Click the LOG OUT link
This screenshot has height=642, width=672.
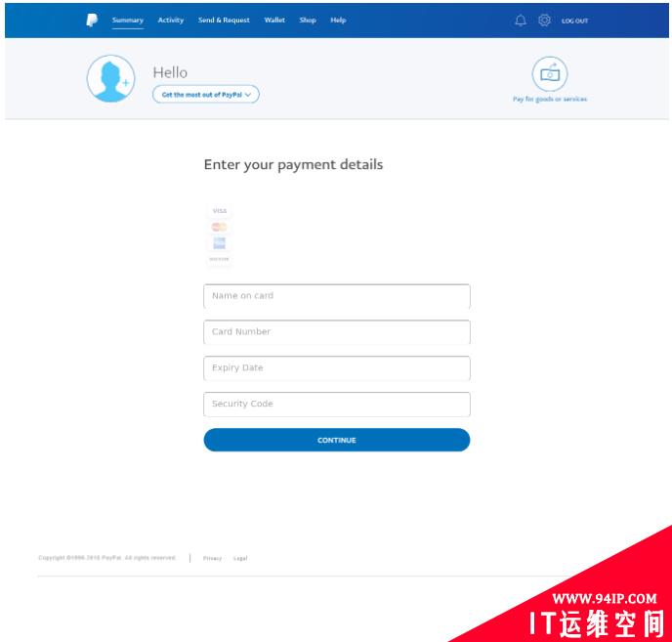(574, 21)
